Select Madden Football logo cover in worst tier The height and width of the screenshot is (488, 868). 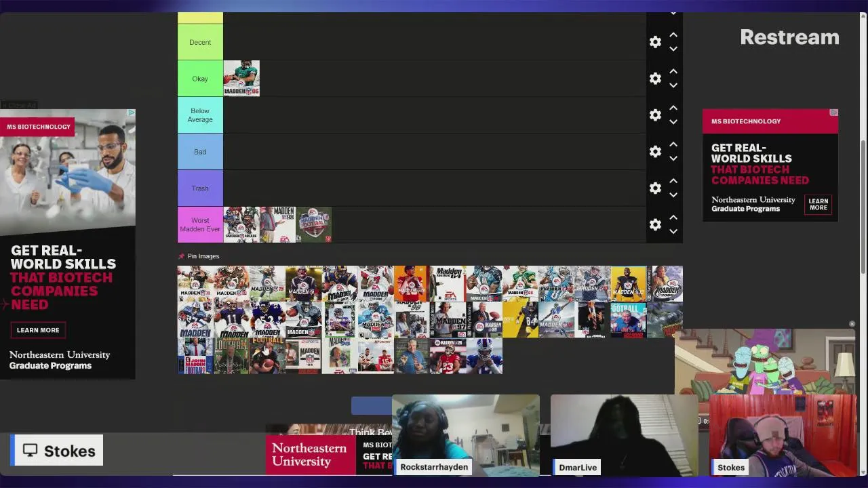coord(313,224)
